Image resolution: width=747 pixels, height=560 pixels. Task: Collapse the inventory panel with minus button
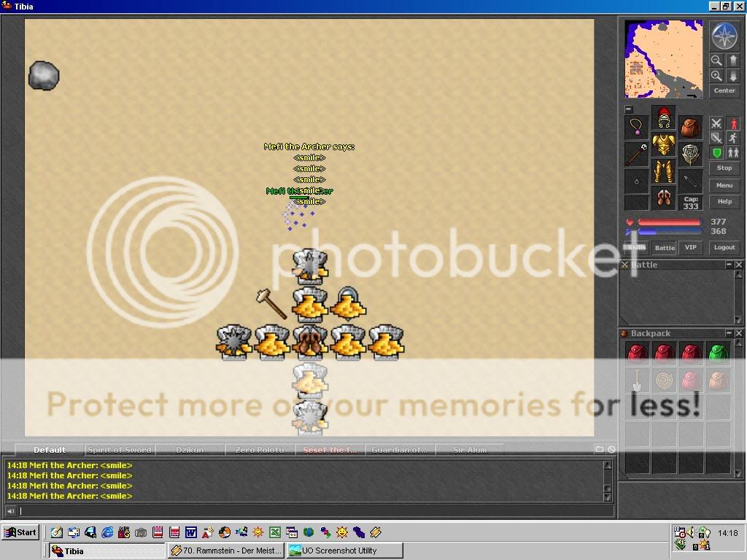pyautogui.click(x=628, y=109)
